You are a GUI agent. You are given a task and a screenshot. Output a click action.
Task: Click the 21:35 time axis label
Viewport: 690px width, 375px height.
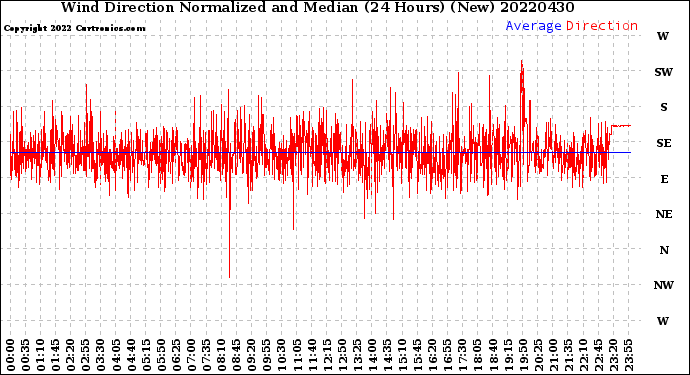[568, 355]
